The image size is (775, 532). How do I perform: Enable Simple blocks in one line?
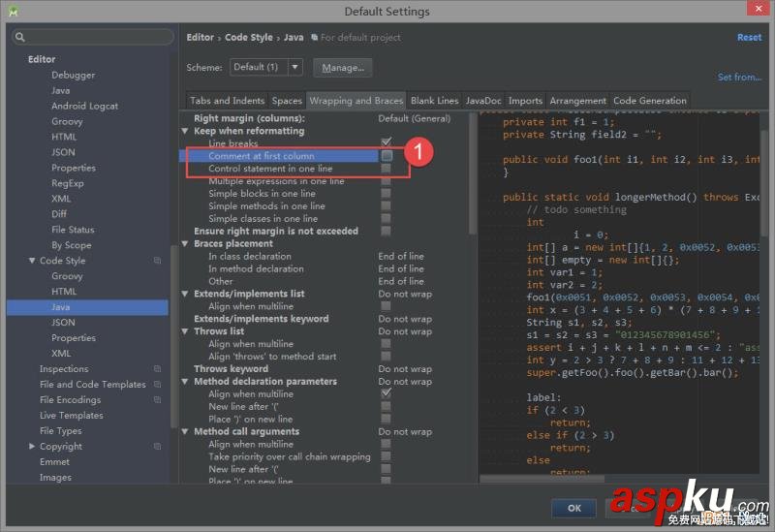pyautogui.click(x=386, y=193)
